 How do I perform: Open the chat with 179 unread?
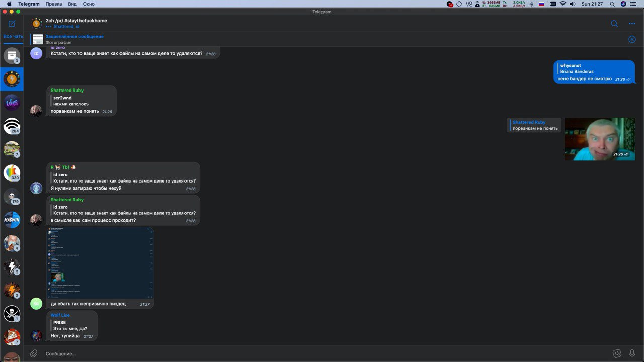12,196
